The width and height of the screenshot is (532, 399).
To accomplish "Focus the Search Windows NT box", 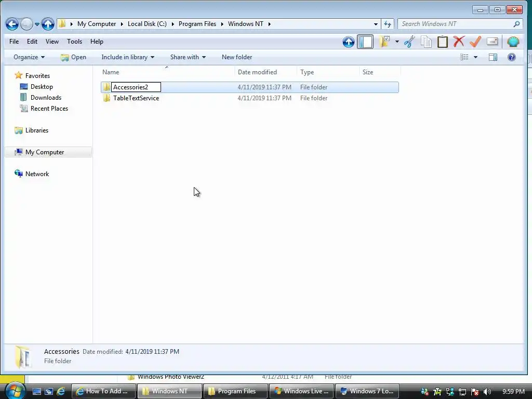I will [x=455, y=24].
